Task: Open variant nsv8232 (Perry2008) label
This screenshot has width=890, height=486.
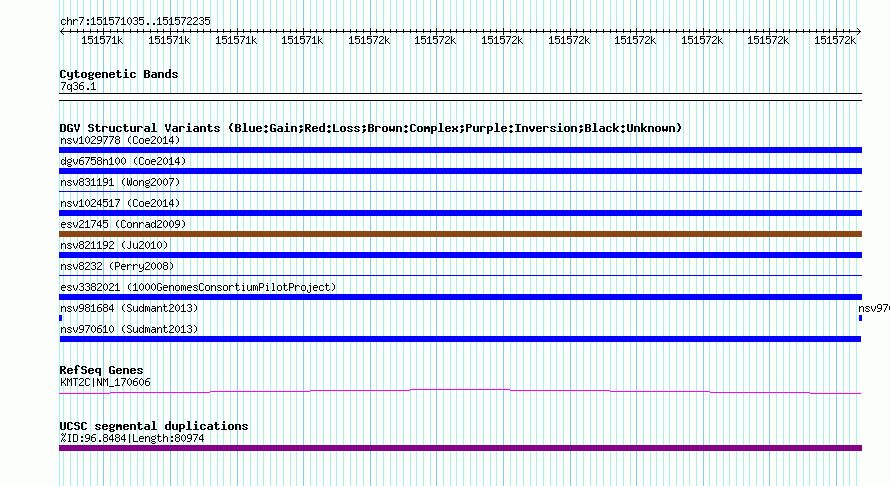Action: [117, 266]
